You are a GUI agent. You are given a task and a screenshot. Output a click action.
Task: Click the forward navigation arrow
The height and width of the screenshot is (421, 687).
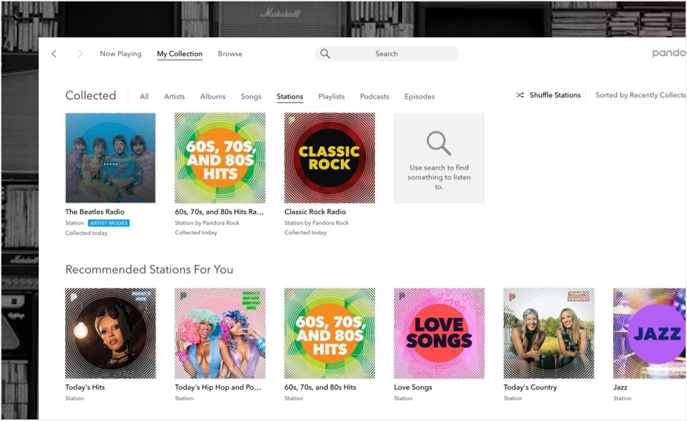(80, 54)
